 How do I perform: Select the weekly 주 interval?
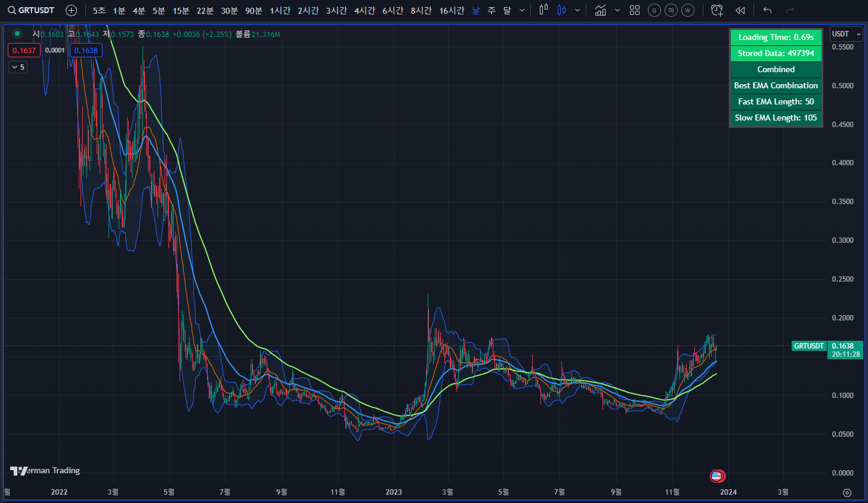click(491, 10)
